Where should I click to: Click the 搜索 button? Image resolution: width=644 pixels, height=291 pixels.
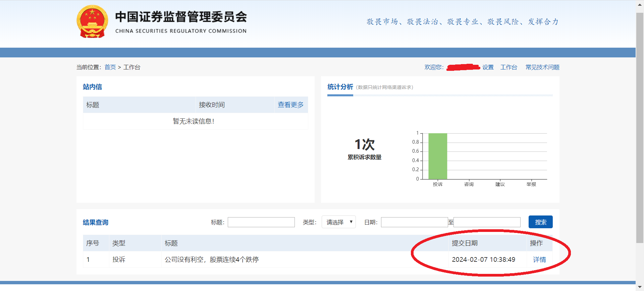click(540, 222)
